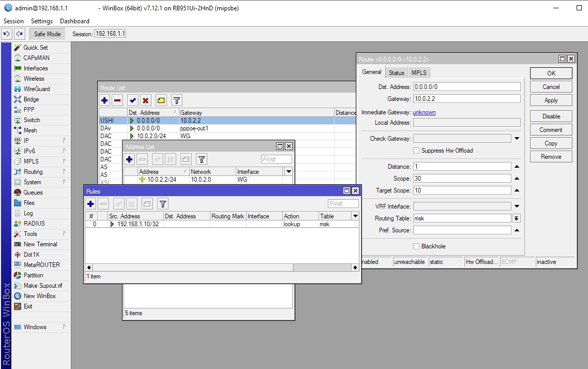Open Session menu
Image resolution: width=588 pixels, height=369 pixels.
coord(13,21)
